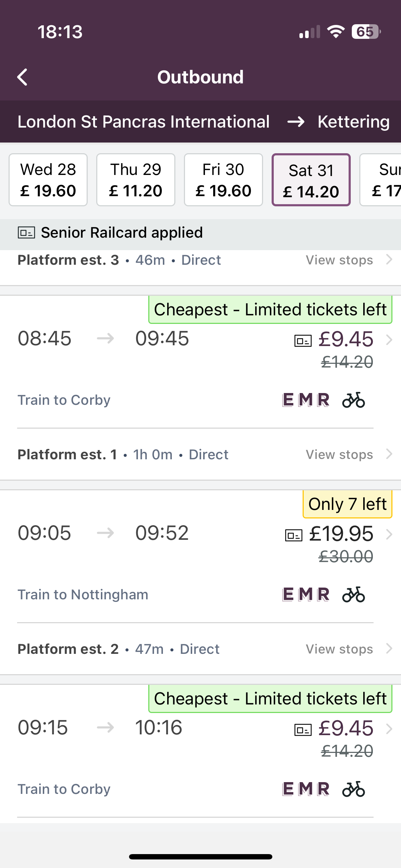Tap the Only 7 left badge

pos(347,504)
